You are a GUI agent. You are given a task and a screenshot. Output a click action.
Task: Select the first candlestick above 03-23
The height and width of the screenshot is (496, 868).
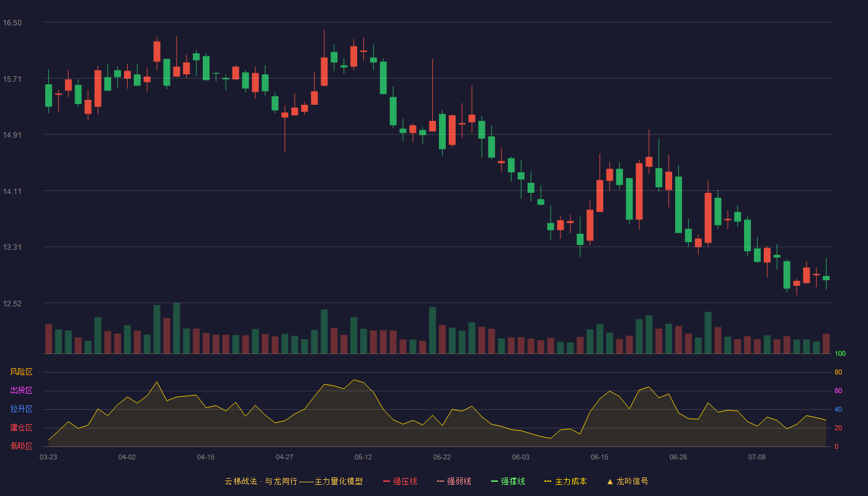[48, 92]
